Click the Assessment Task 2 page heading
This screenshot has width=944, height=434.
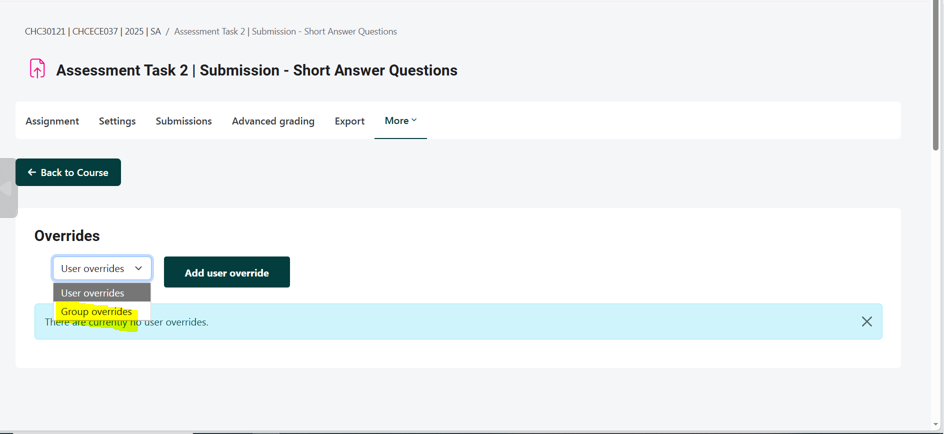pos(257,70)
